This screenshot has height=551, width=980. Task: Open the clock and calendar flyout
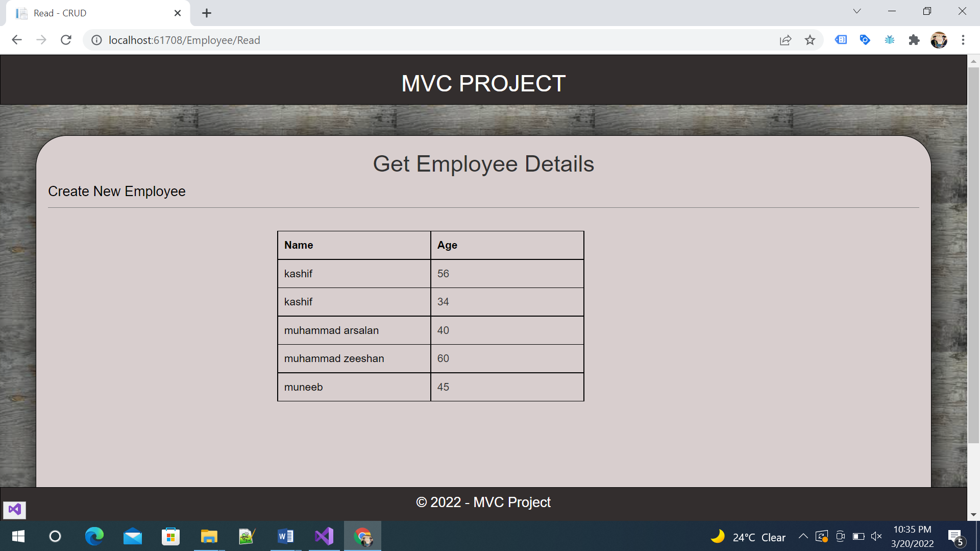click(x=913, y=536)
